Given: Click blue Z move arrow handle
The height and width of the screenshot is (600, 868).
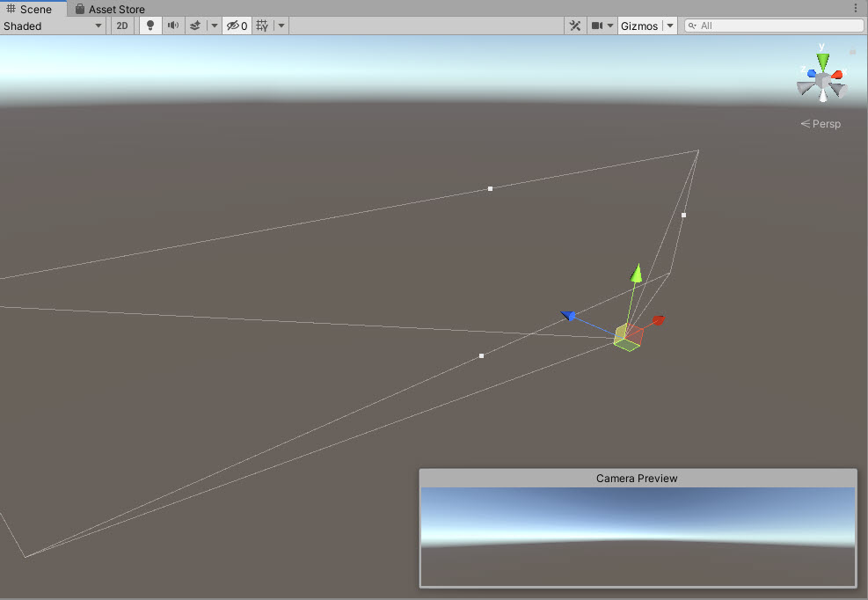Looking at the screenshot, I should click(x=568, y=315).
